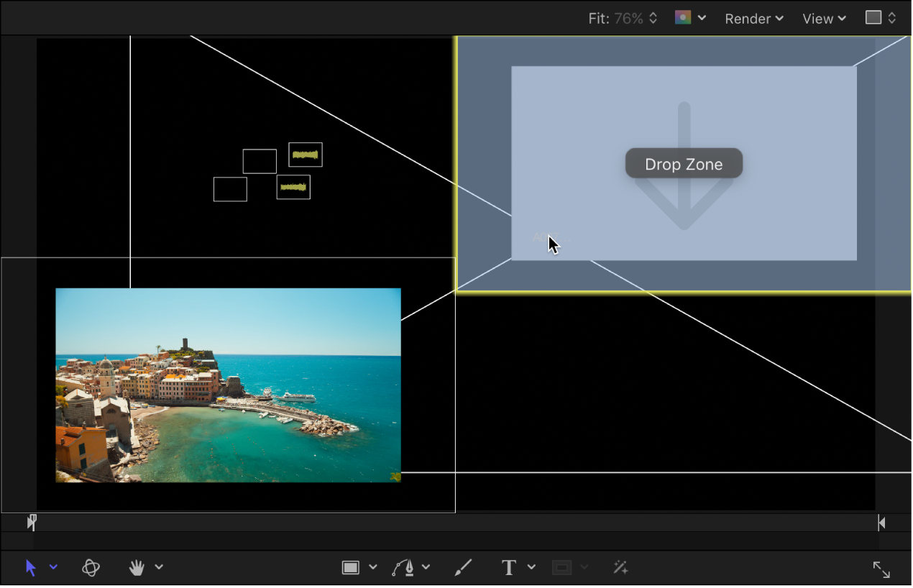Open the shape tool options chevron

(373, 567)
